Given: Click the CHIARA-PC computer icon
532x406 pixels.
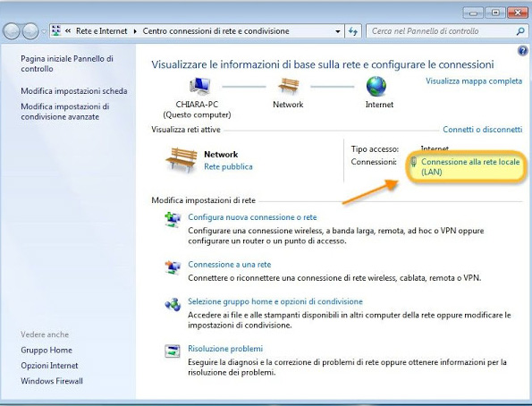Looking at the screenshot, I should (x=199, y=86).
